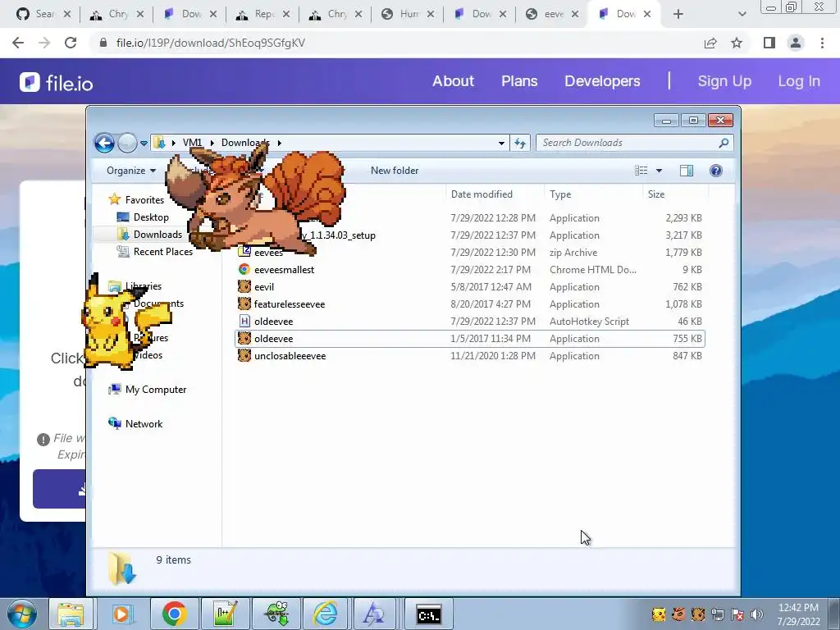
Task: Open the view options dropdown arrow
Action: click(659, 171)
